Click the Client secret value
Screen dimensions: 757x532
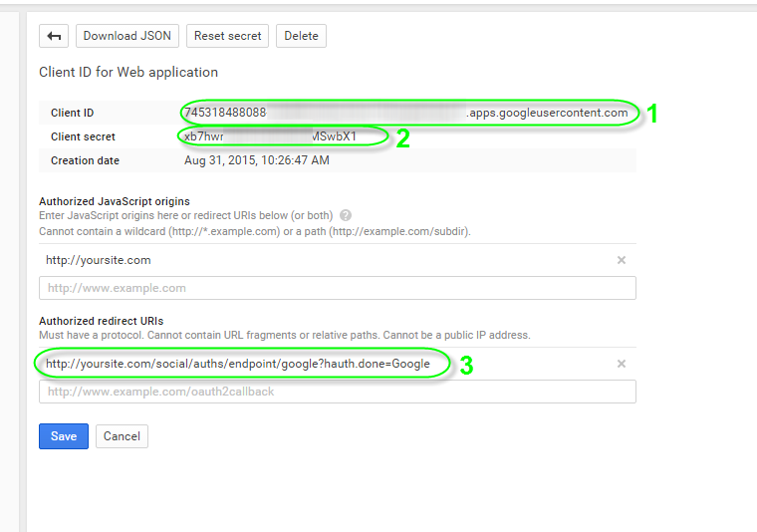(x=270, y=136)
